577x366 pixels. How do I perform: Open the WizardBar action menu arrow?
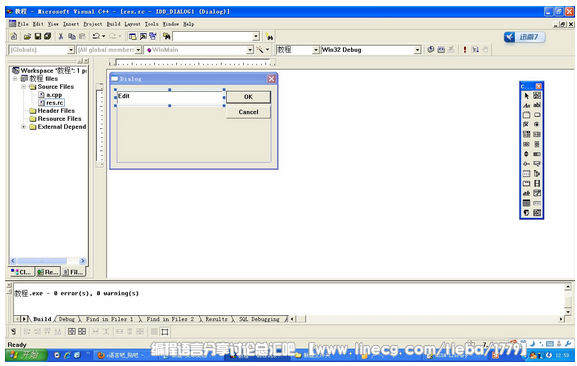tap(268, 49)
